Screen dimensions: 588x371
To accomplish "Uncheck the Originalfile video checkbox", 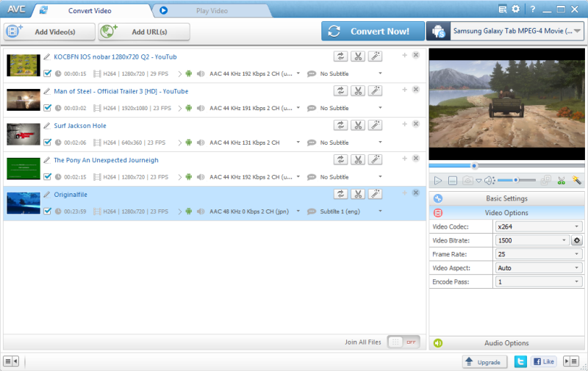I will (x=48, y=211).
